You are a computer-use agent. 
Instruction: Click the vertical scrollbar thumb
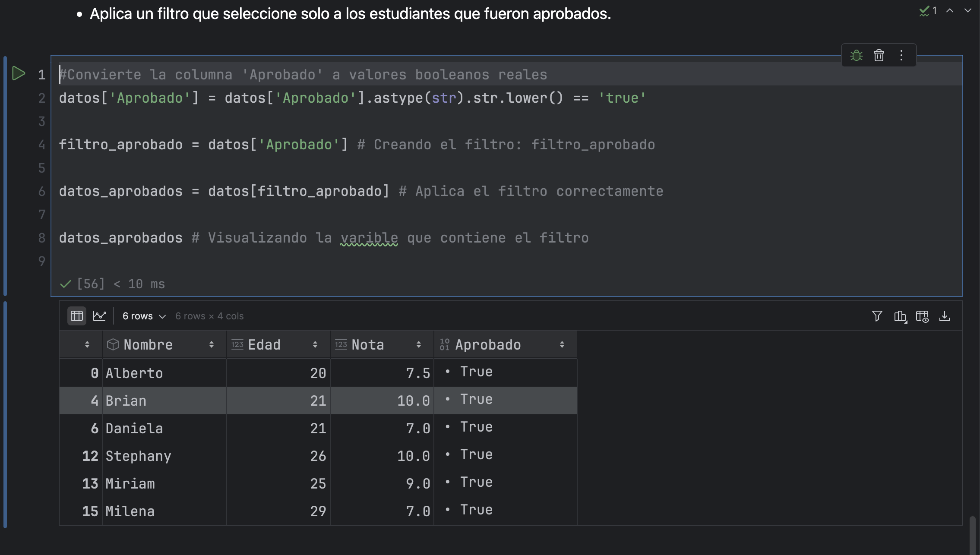click(972, 535)
